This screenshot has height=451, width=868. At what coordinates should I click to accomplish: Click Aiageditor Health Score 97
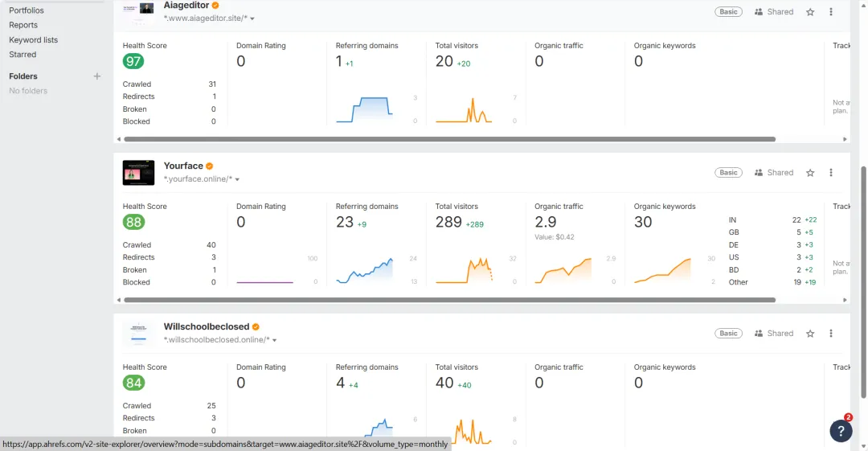pos(133,61)
